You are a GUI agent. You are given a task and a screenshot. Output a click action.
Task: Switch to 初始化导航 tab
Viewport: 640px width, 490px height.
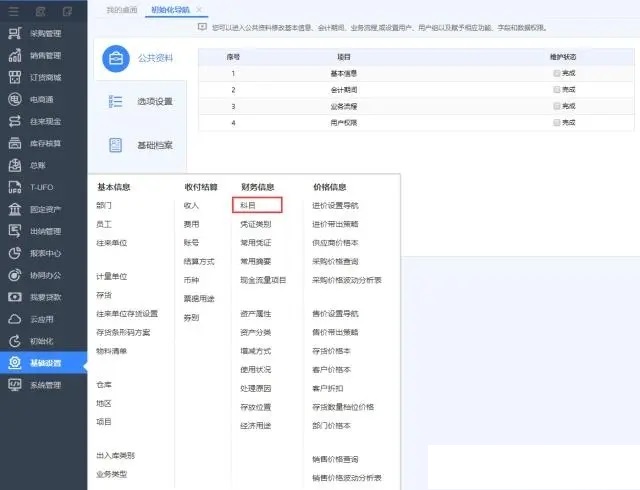171,10
